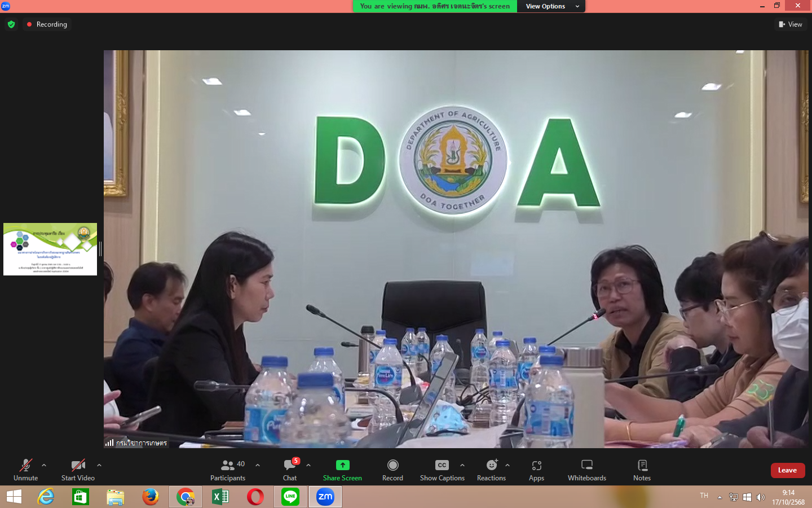Screen dimensions: 812x508
Task: Expand audio options arrow beside Unmute
Action: coord(44,465)
